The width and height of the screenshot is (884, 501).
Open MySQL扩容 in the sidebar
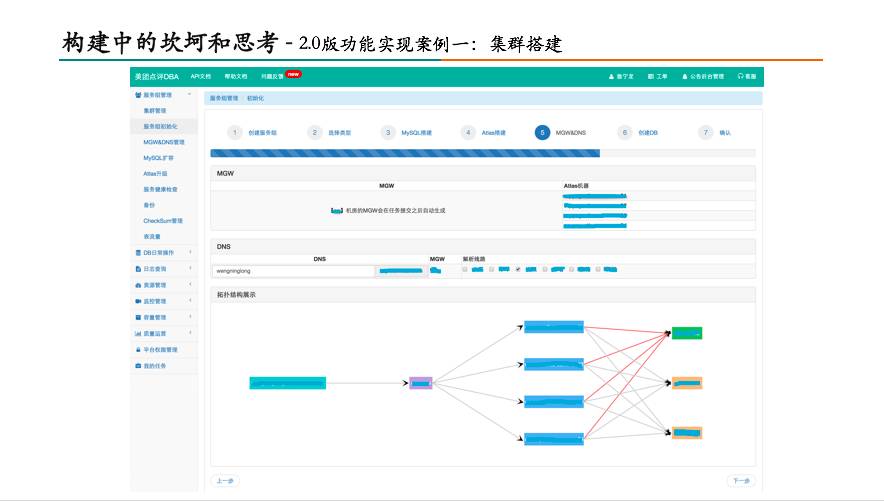point(158,158)
